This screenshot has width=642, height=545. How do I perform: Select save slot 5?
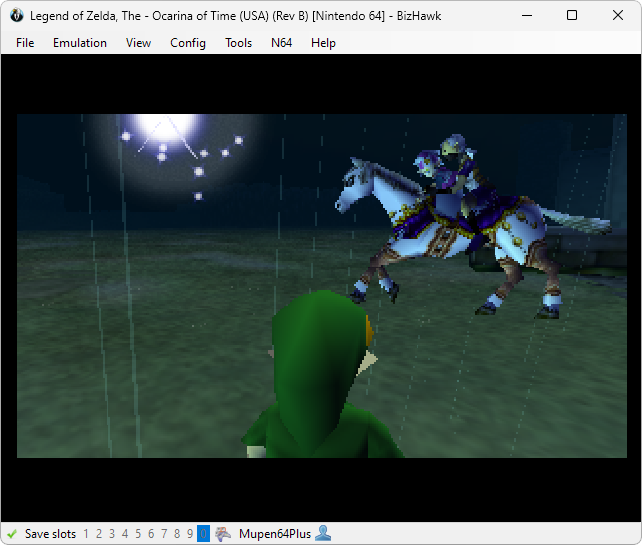point(138,534)
